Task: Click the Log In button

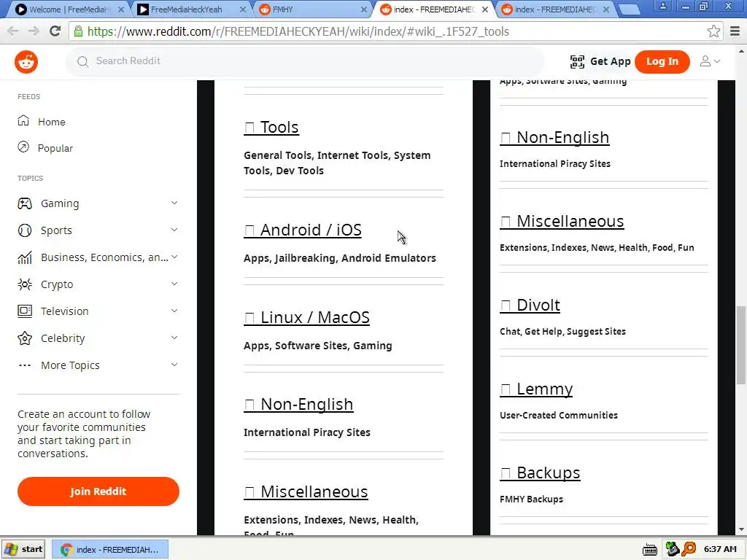Action: [x=662, y=61]
